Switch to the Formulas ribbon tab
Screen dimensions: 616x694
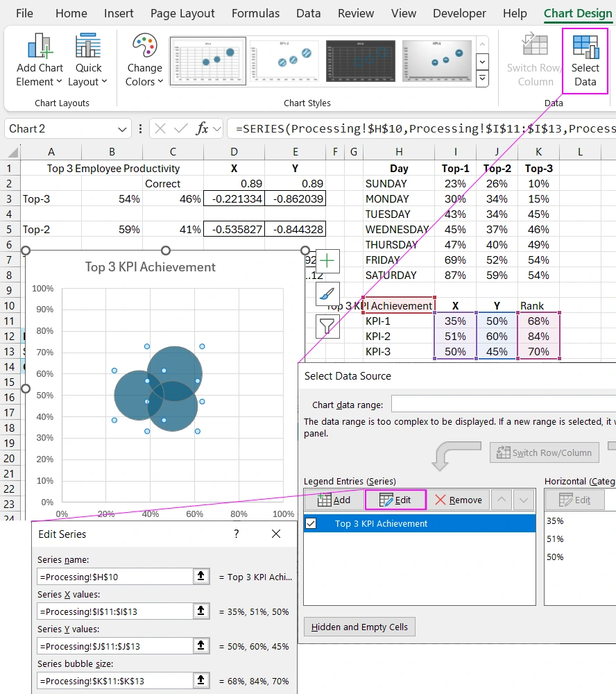pos(255,12)
